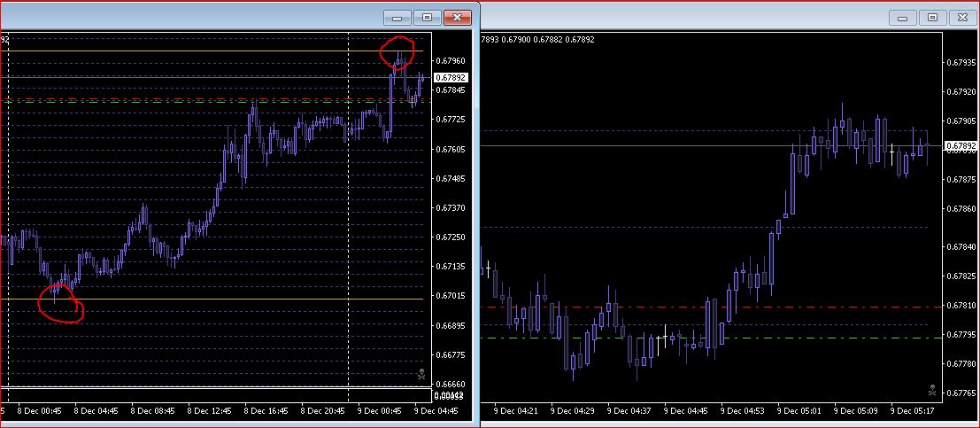Click price level 0.67780 on right axis
This screenshot has width=980, height=428.
(961, 363)
